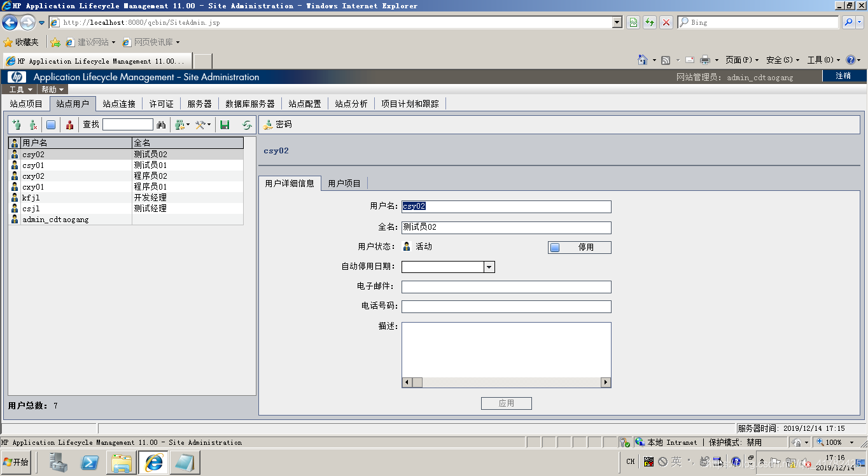Click the 密码 password button
This screenshot has height=476, width=868.
(277, 125)
